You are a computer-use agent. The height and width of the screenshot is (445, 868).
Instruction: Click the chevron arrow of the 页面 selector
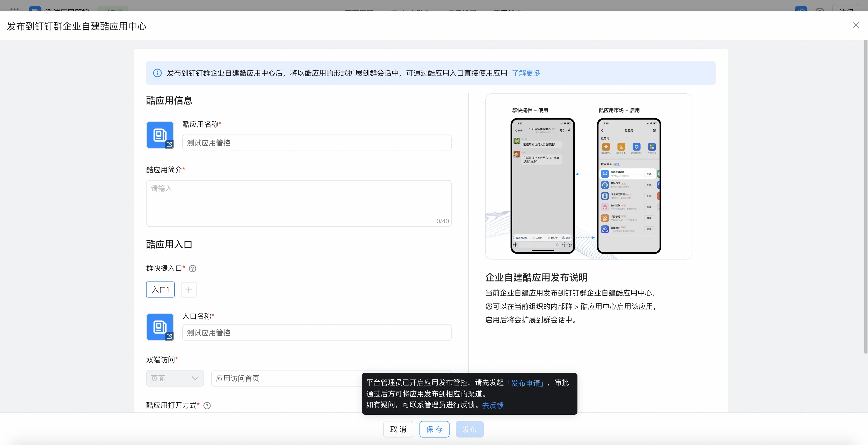coord(195,378)
